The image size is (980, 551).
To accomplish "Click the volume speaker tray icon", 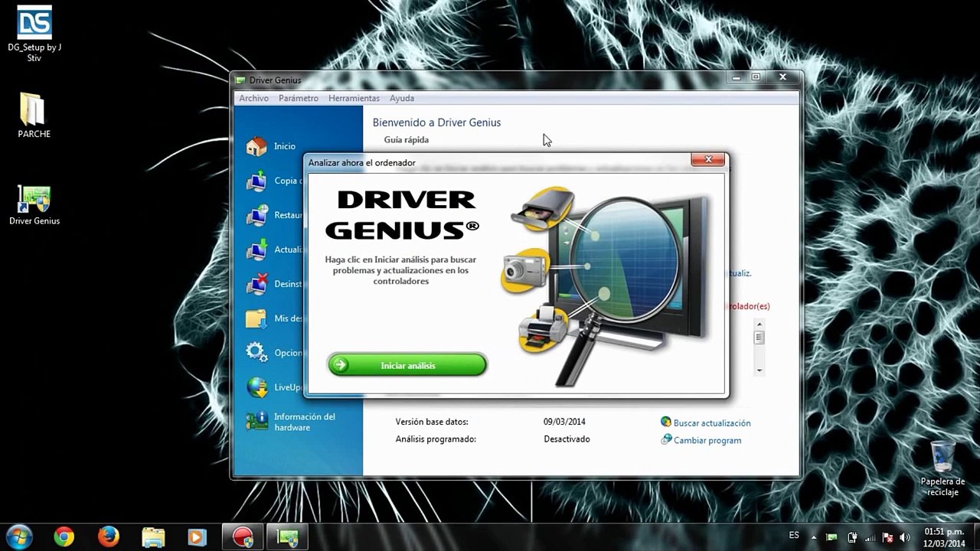I will pos(905,537).
